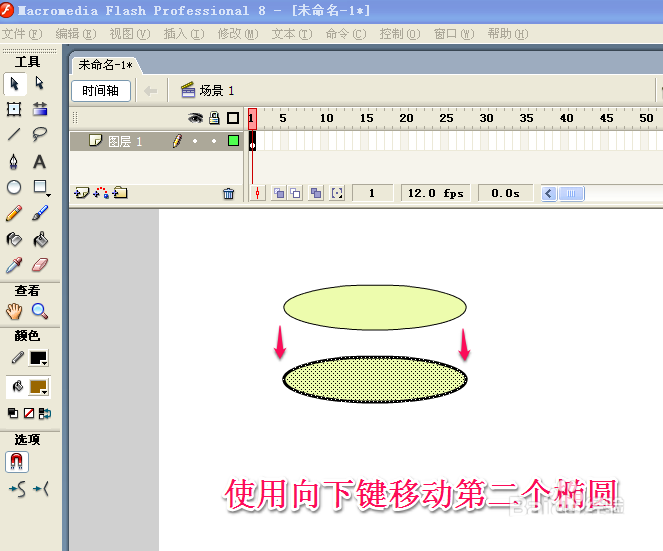Toggle the Onion Skin Outlines button
Image resolution: width=663 pixels, height=551 pixels.
tap(296, 193)
